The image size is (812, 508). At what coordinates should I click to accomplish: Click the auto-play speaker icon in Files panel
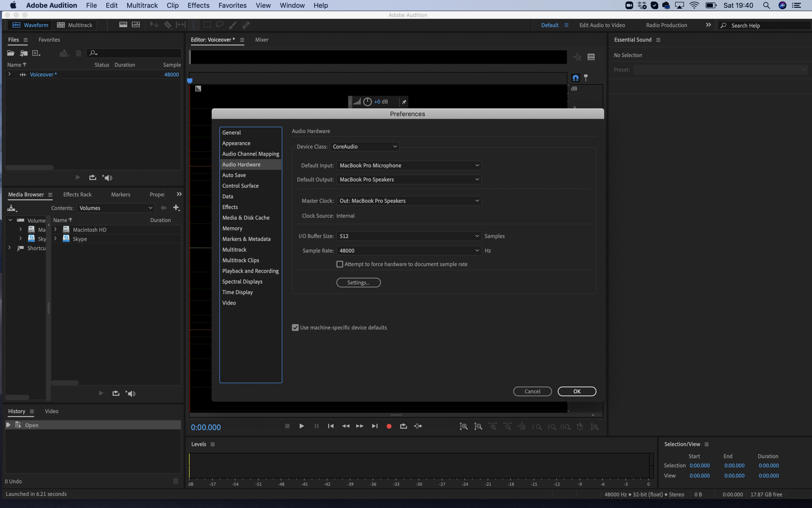[108, 178]
